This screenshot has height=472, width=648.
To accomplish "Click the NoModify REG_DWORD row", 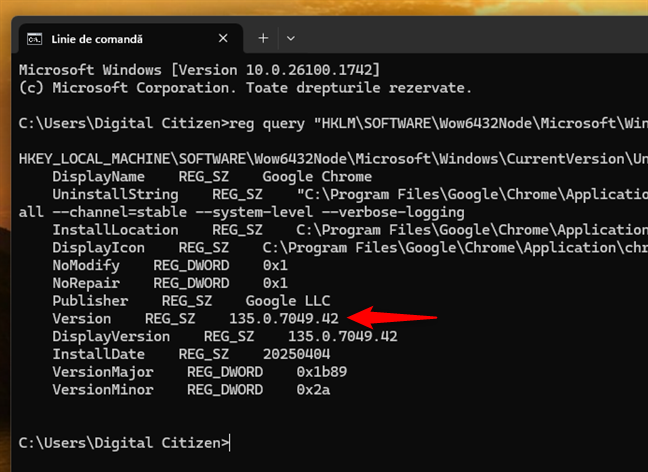I will click(x=170, y=265).
